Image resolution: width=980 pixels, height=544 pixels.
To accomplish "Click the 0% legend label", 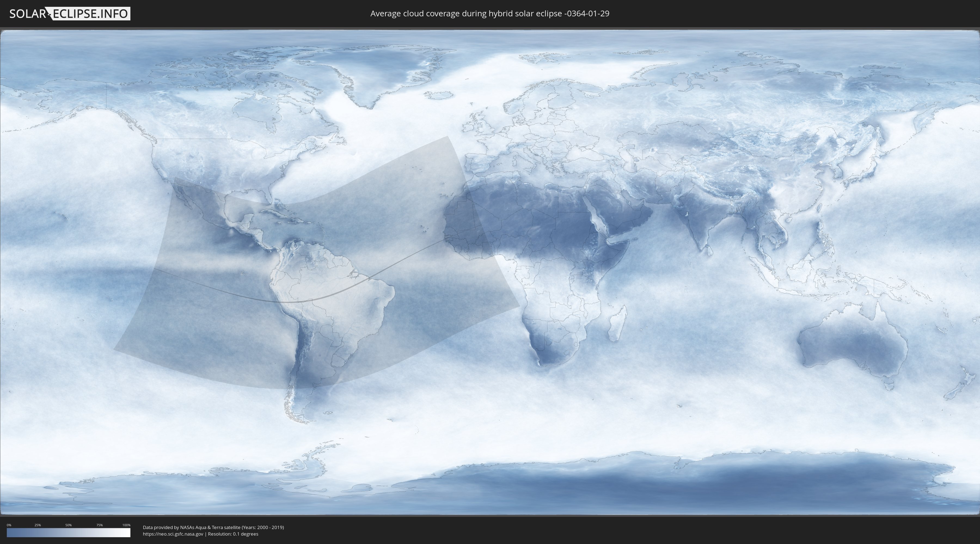I will pos(9,525).
